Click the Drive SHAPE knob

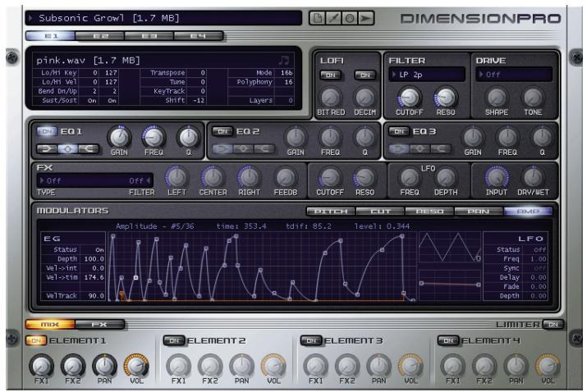(x=497, y=98)
